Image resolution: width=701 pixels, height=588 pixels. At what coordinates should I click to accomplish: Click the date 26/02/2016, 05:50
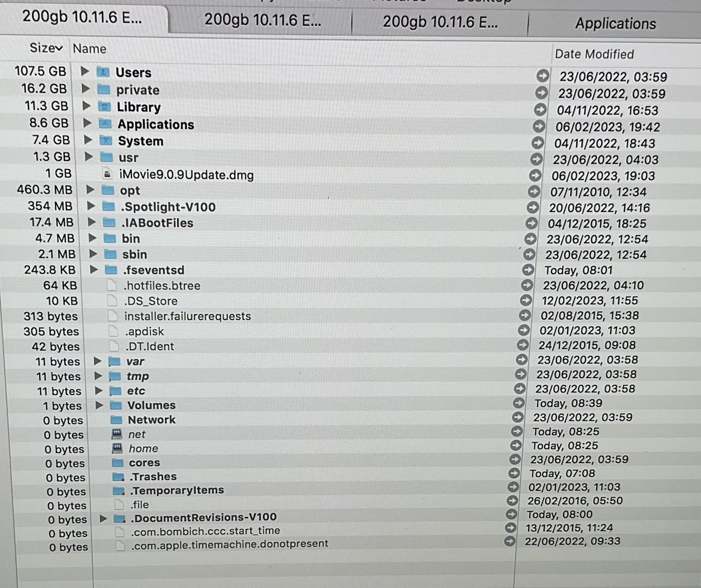(x=575, y=500)
